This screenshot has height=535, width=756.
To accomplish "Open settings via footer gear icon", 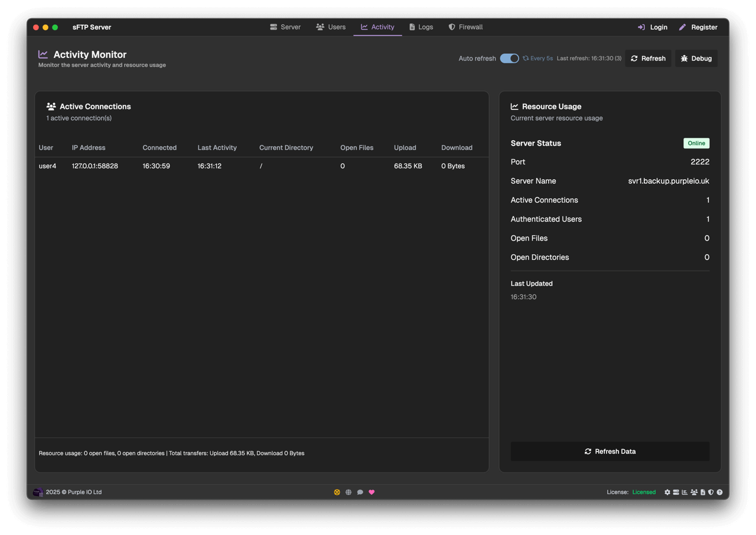I will point(667,492).
